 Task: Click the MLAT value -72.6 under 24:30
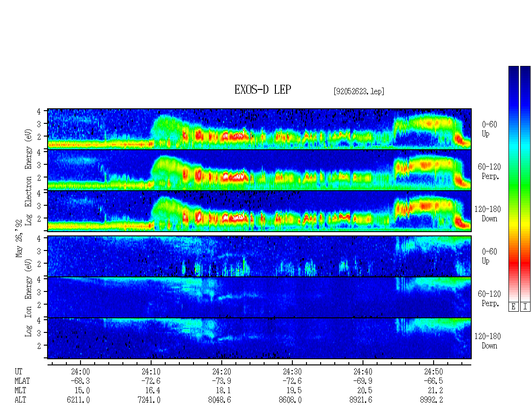point(292,381)
